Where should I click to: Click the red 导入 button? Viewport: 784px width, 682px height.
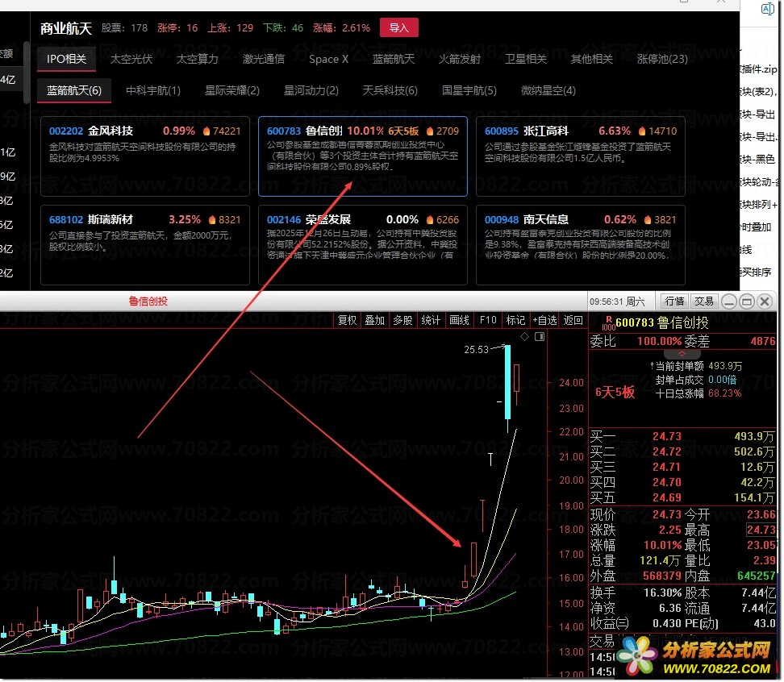(399, 27)
